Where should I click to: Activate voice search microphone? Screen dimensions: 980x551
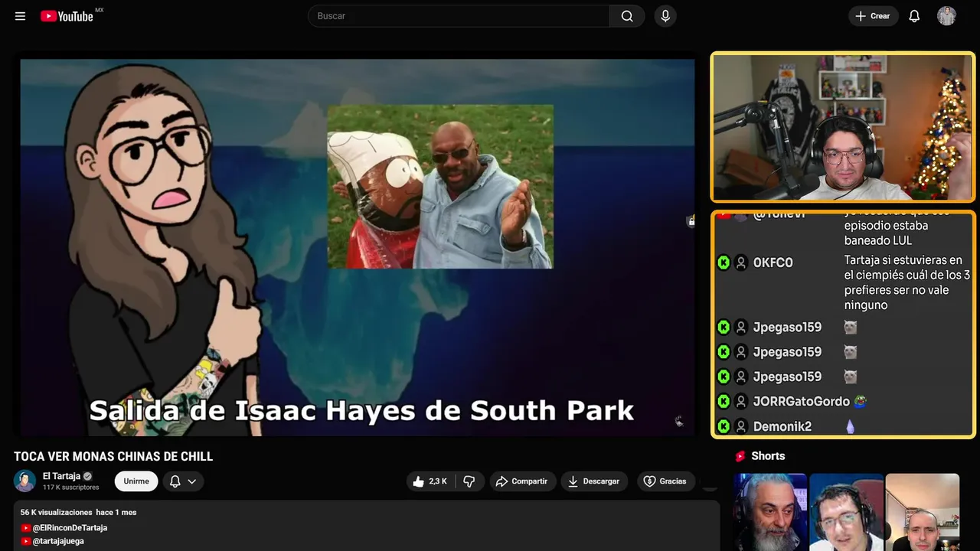[665, 16]
